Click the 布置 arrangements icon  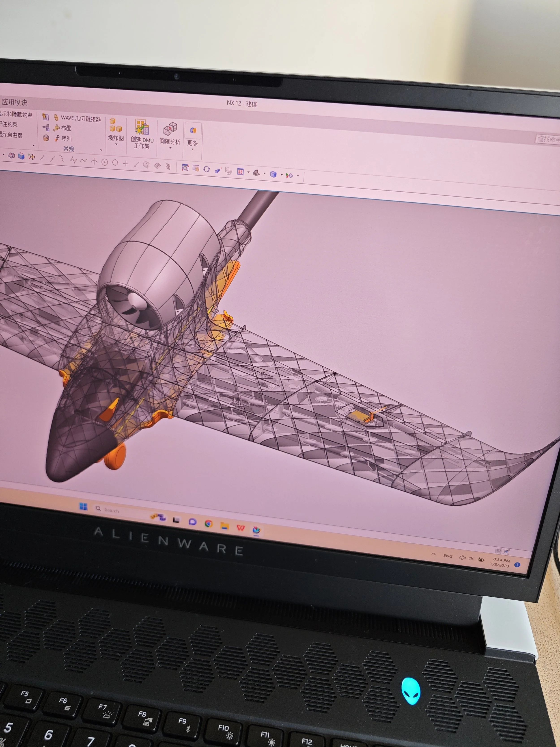(x=57, y=128)
